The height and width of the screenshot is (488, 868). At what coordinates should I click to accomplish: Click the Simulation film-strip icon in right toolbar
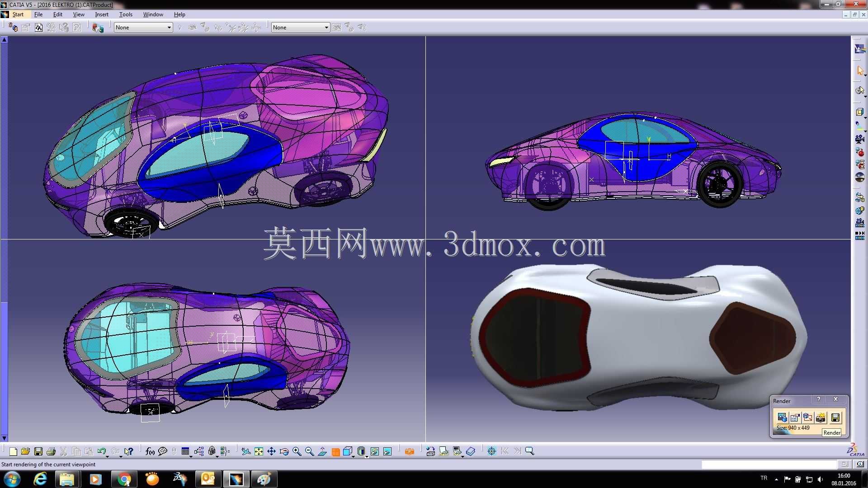click(859, 236)
